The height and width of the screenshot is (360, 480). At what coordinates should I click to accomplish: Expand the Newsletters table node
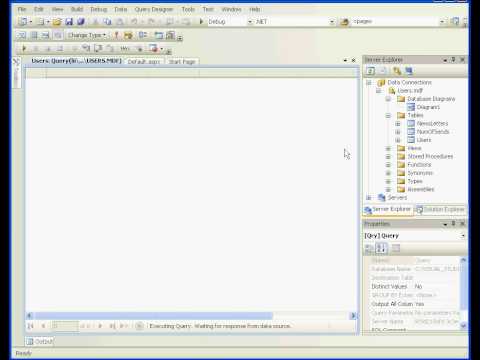398,124
